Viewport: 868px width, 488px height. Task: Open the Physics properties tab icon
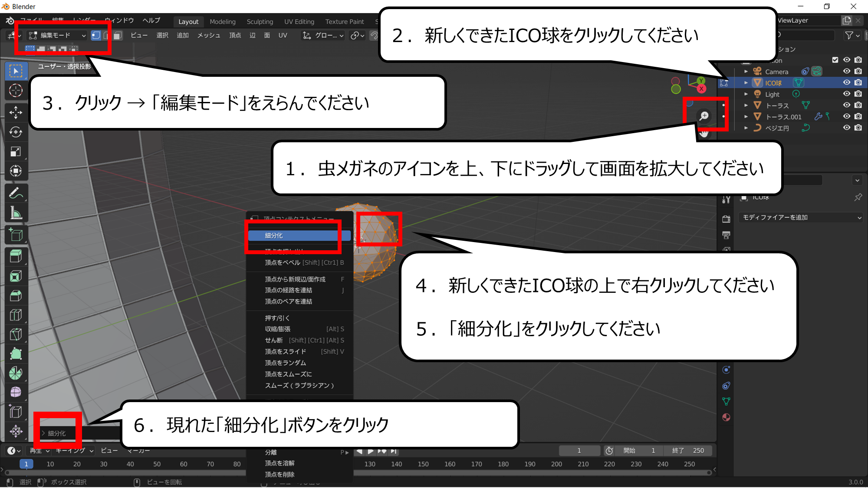click(726, 370)
